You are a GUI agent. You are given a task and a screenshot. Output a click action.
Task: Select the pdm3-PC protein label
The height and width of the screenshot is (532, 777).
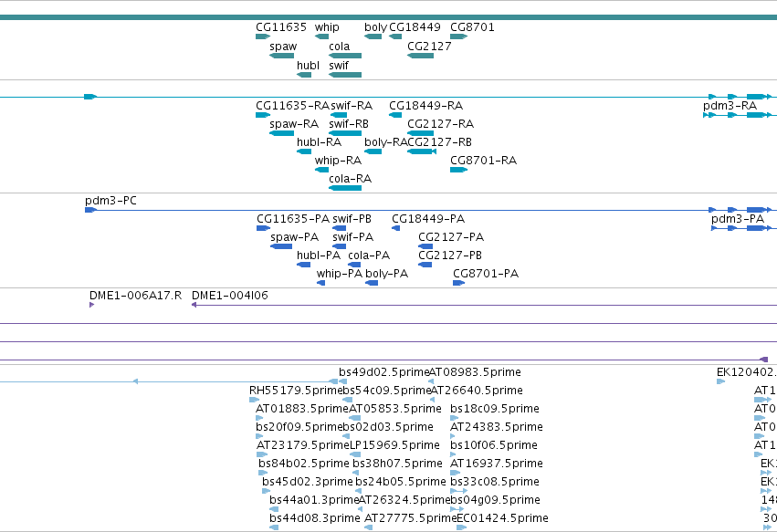(111, 201)
